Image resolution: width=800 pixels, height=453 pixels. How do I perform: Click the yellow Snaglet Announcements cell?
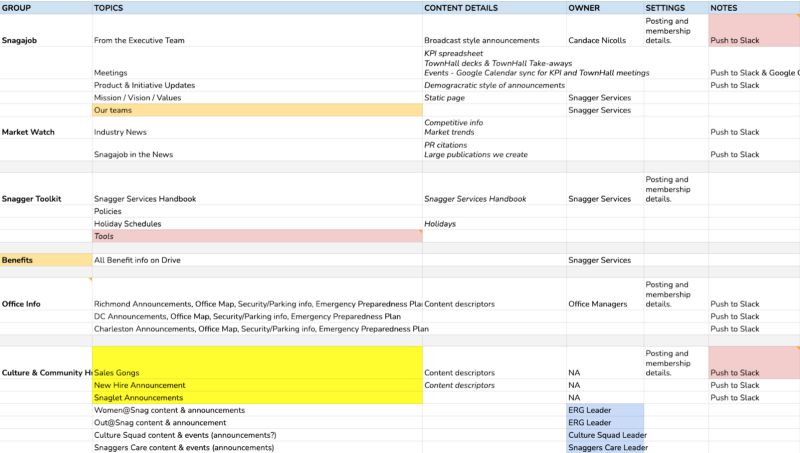tap(257, 398)
